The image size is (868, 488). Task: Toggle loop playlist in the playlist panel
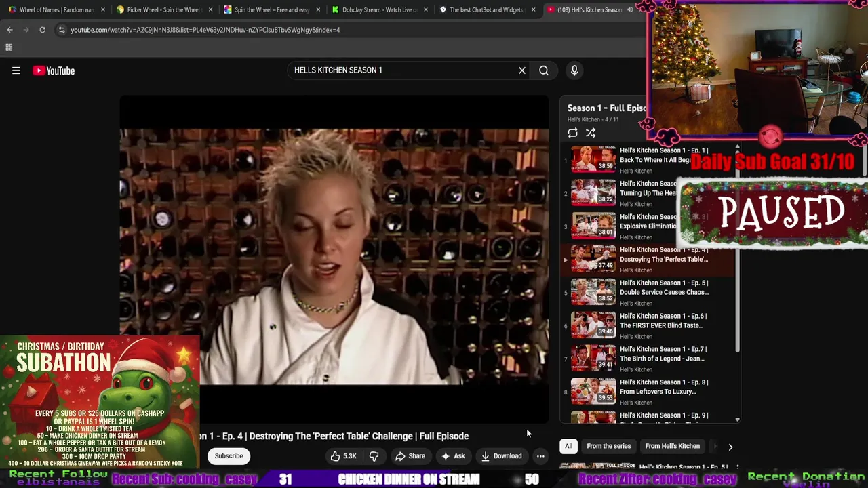573,134
